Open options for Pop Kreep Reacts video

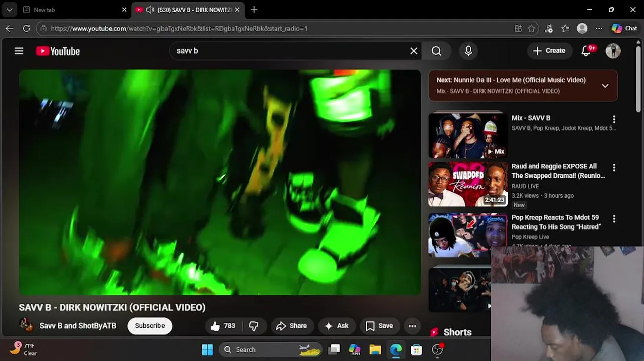(614, 219)
